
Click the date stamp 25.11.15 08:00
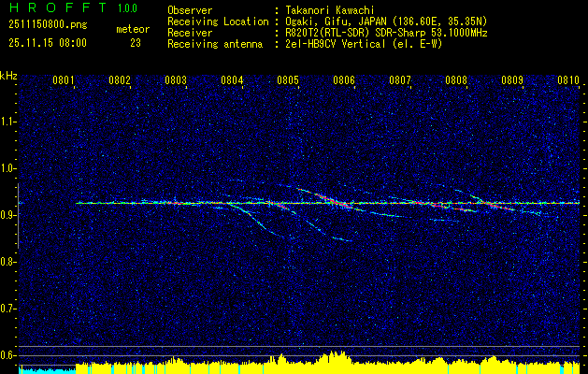48,43
